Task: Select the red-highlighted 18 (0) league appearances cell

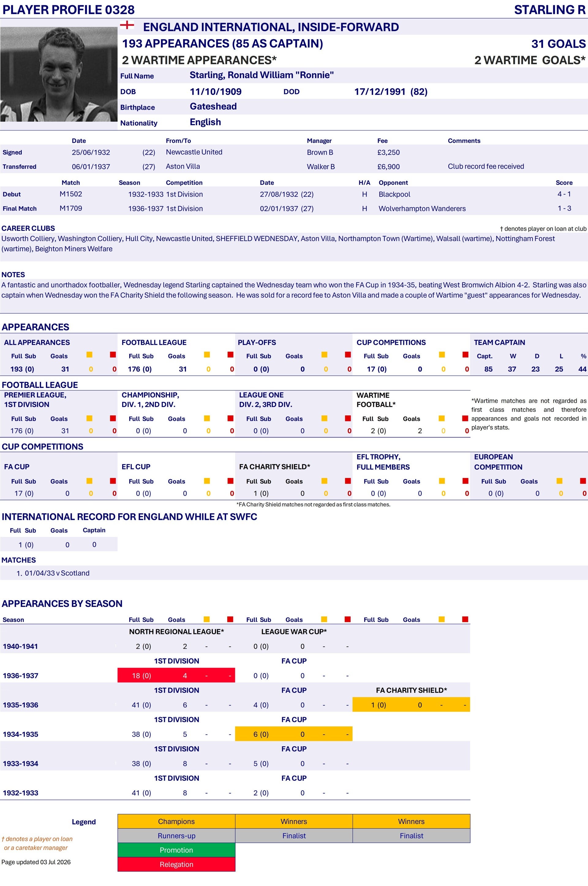Action: coord(141,676)
